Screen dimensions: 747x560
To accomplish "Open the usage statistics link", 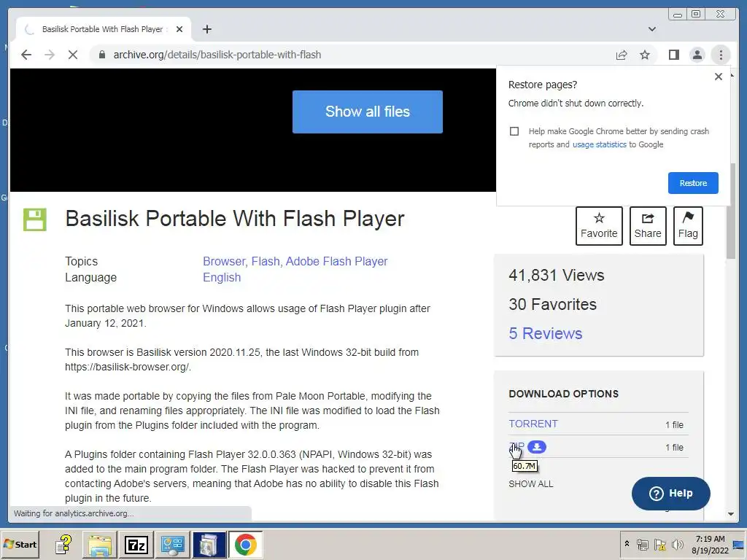I will pyautogui.click(x=600, y=144).
